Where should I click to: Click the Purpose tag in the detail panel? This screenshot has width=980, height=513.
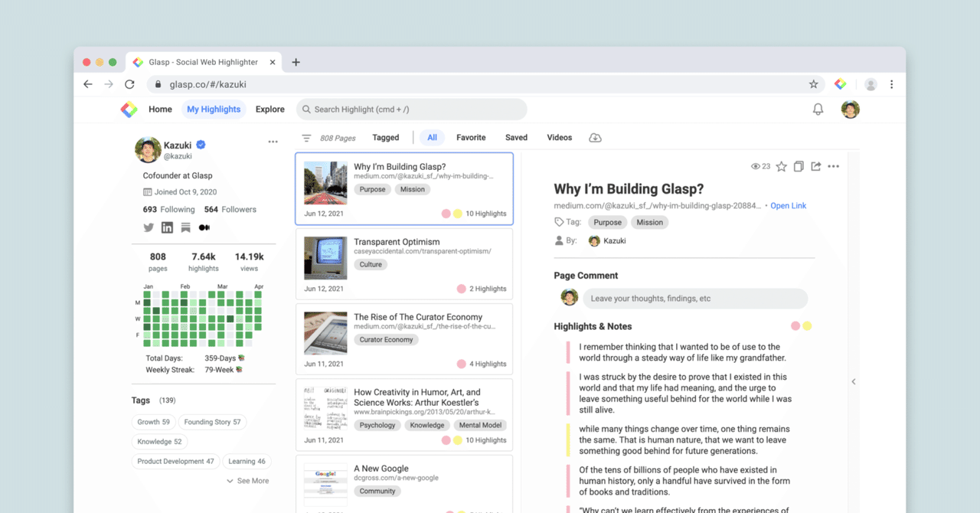tap(607, 222)
